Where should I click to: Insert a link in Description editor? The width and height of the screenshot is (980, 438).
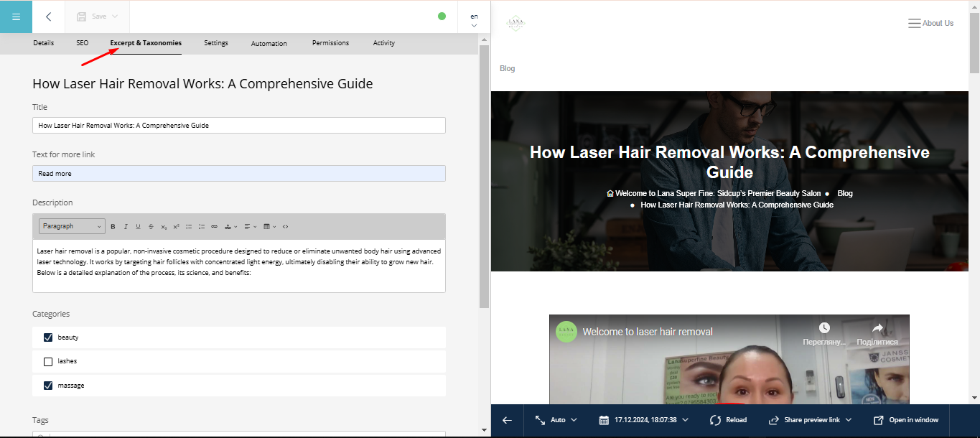[x=214, y=227]
